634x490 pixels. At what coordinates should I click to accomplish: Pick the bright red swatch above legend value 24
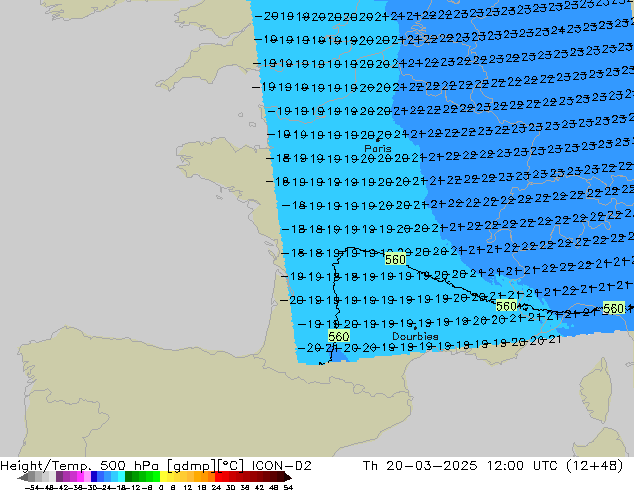pyautogui.click(x=218, y=476)
